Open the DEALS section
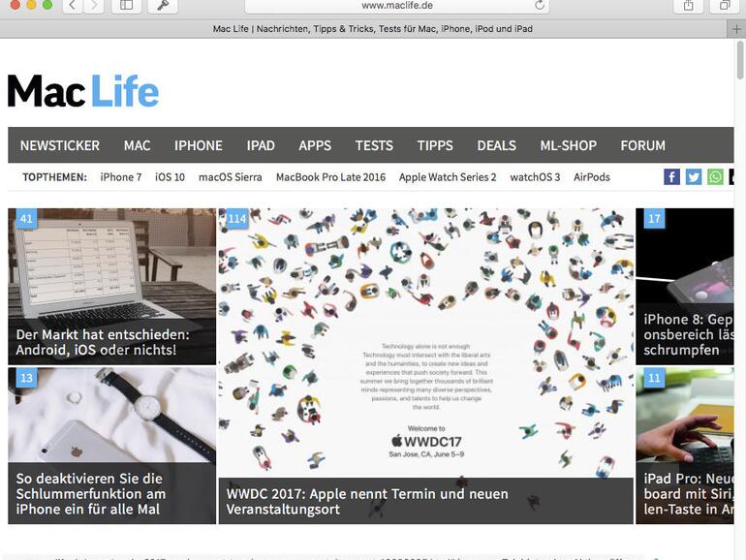The width and height of the screenshot is (746, 560). 497,145
